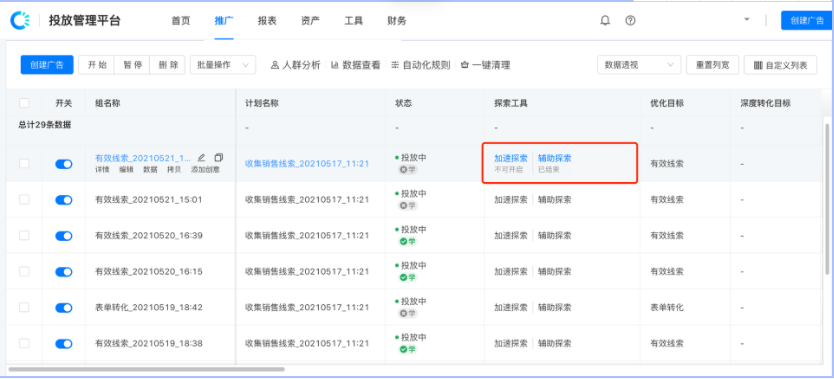The width and height of the screenshot is (834, 379).
Task: Click the platform logo icon
Action: (x=20, y=20)
